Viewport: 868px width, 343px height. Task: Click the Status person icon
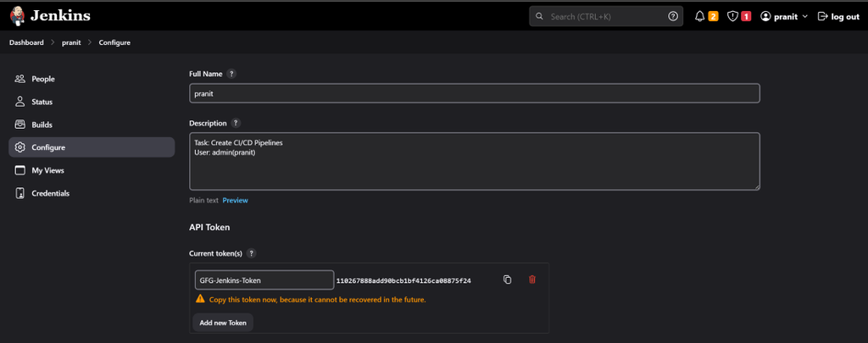[20, 102]
